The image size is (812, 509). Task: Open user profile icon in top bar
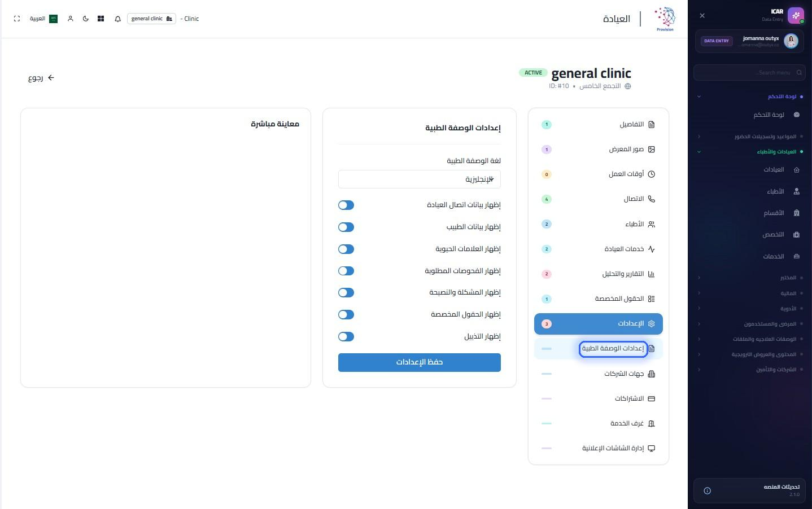71,19
